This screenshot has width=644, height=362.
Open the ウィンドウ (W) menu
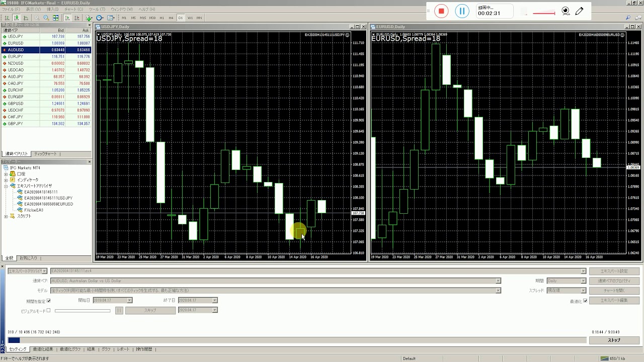tap(122, 10)
